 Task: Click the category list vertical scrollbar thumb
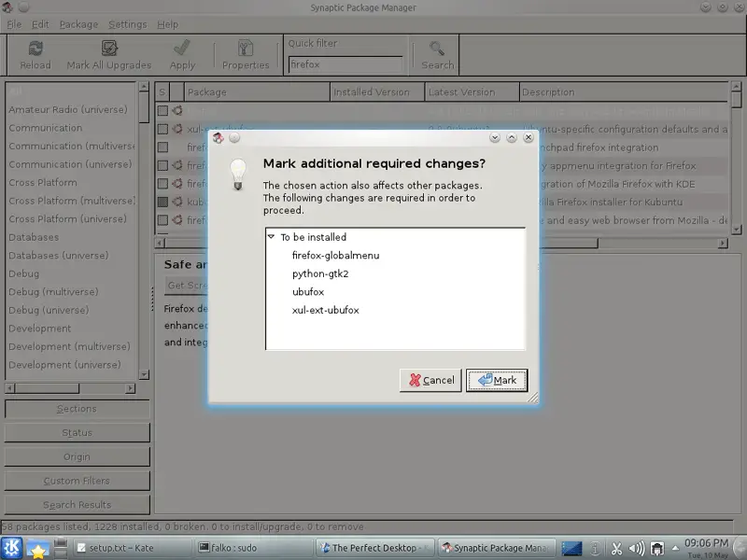pyautogui.click(x=144, y=107)
